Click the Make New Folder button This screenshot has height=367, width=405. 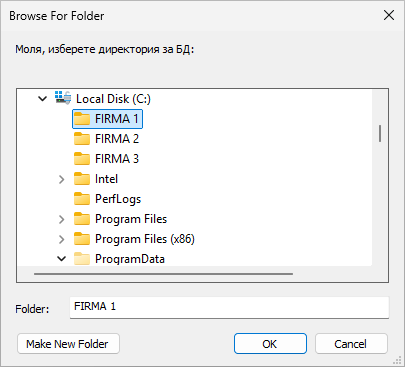click(x=68, y=343)
